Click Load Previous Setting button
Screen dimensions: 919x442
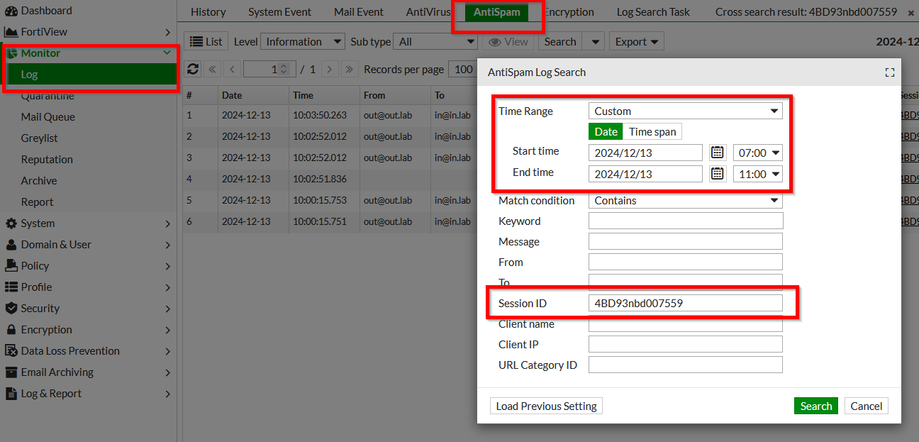coord(546,406)
